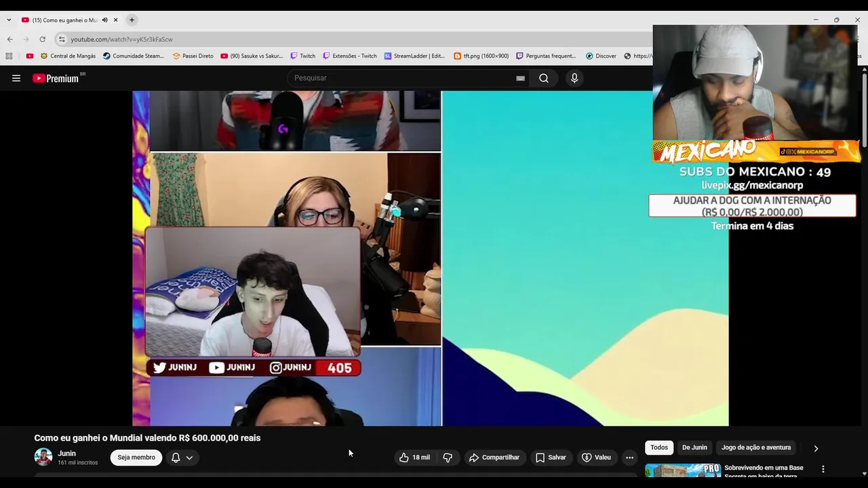Click the video player area
The height and width of the screenshot is (488, 868).
click(431, 258)
